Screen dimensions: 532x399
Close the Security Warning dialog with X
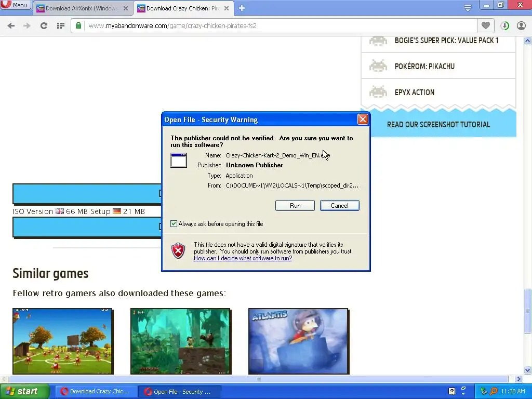[x=363, y=119]
